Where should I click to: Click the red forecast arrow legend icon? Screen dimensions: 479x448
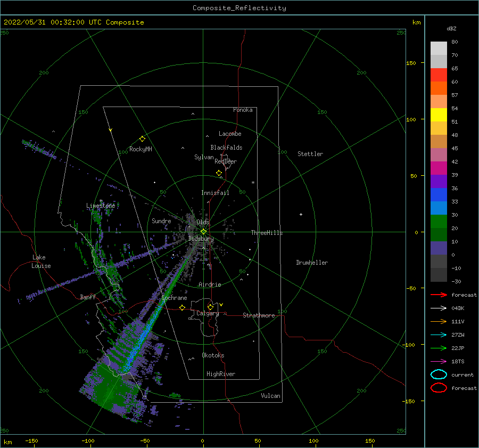pos(439,295)
